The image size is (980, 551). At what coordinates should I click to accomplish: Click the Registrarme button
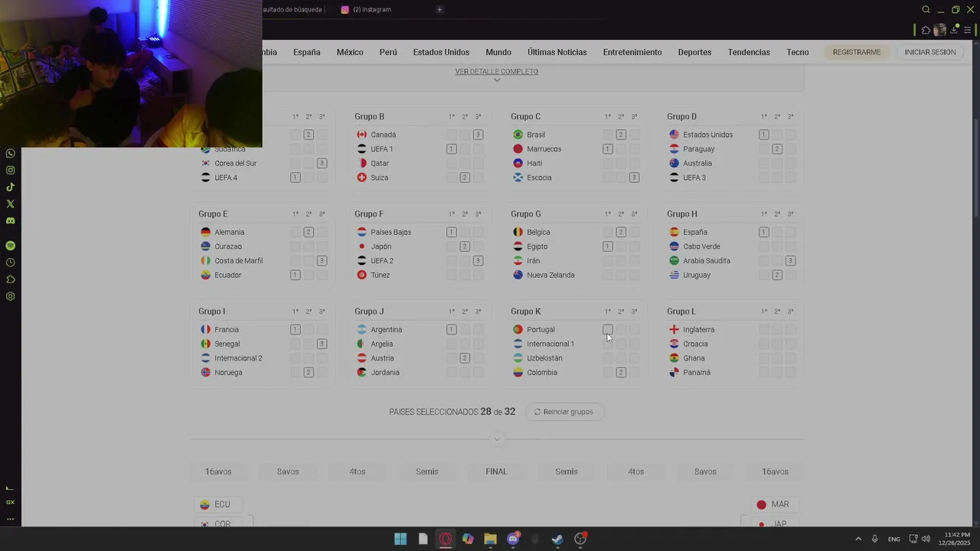857,52
